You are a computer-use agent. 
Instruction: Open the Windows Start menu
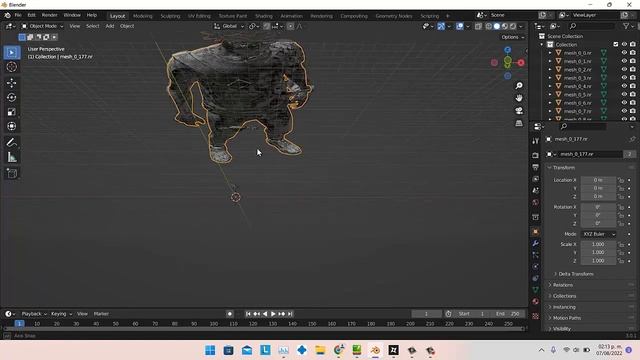click(210, 350)
